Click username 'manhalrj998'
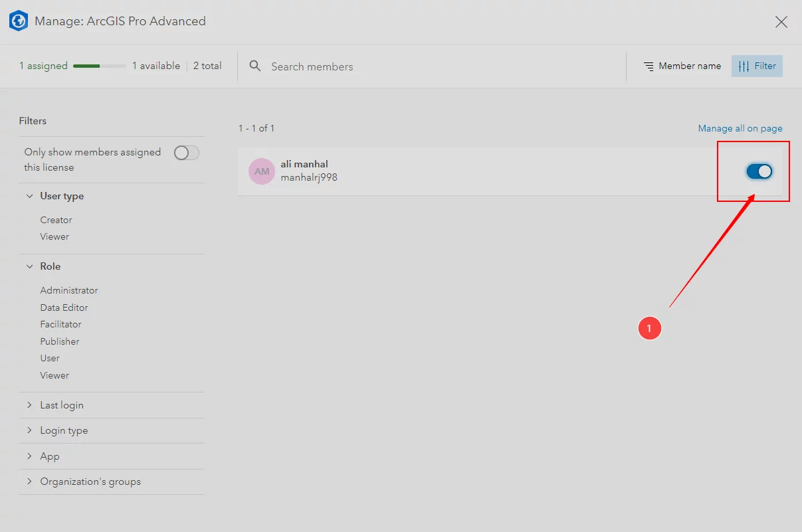 (x=309, y=177)
